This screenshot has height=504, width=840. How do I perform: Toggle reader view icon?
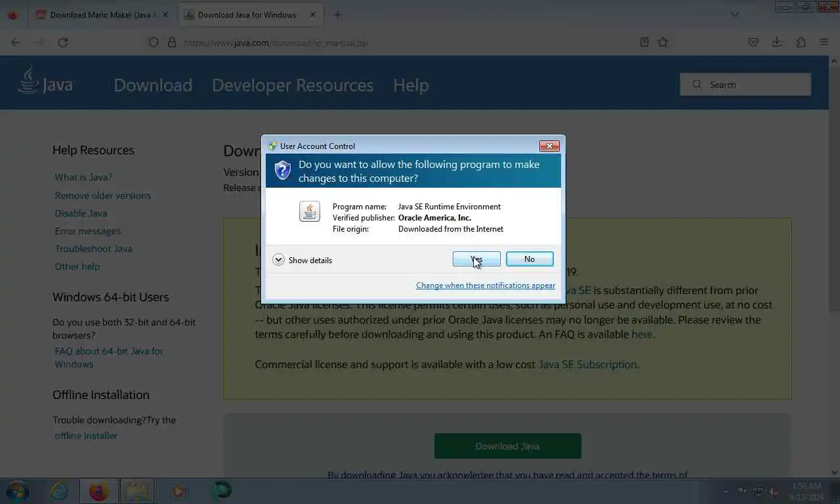click(x=644, y=42)
